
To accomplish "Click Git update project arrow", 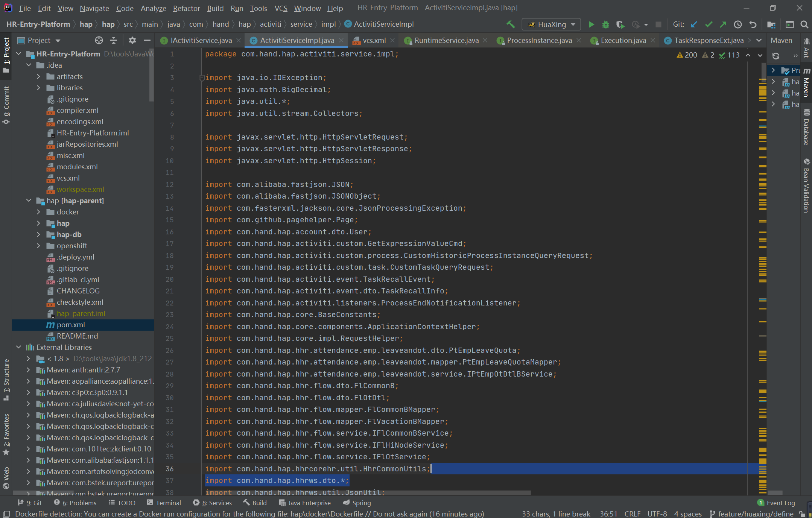I will click(x=694, y=24).
